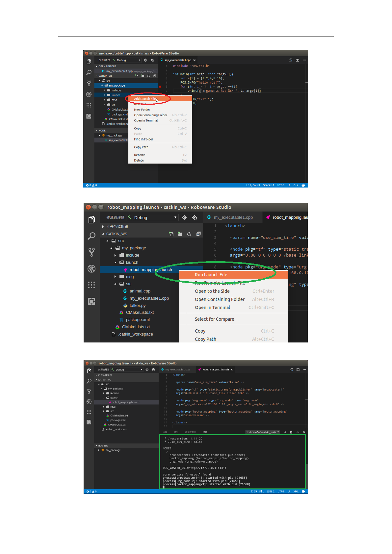The height and width of the screenshot is (554, 392).
Task: Click errors and warnings counter in my_executable1.cpp status bar
Action: click(91, 185)
